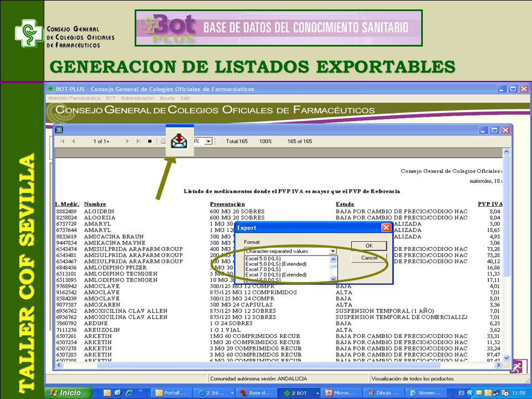Viewport: 532px width, 399px height.
Task: Click the network computers tray icon
Action: click(x=496, y=392)
